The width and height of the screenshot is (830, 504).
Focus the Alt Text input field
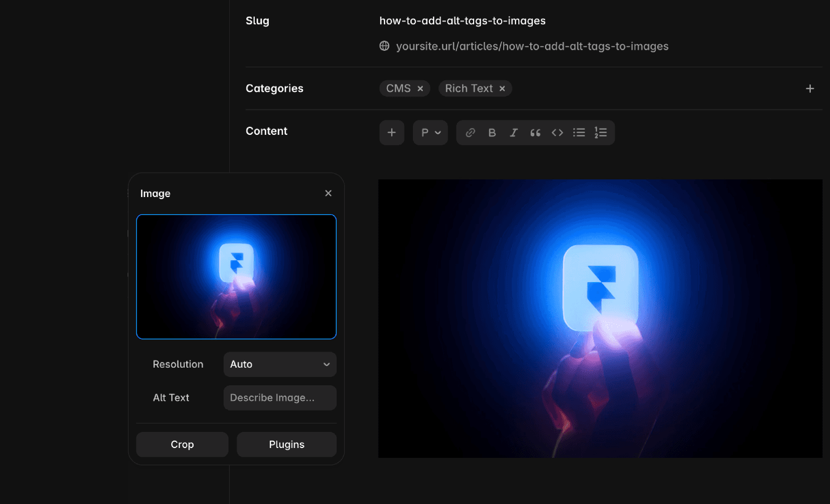[x=280, y=398]
